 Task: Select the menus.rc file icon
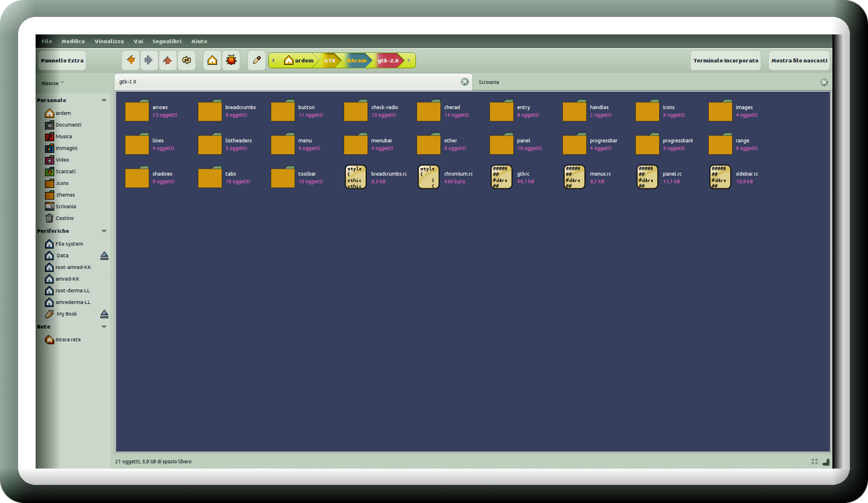[575, 177]
